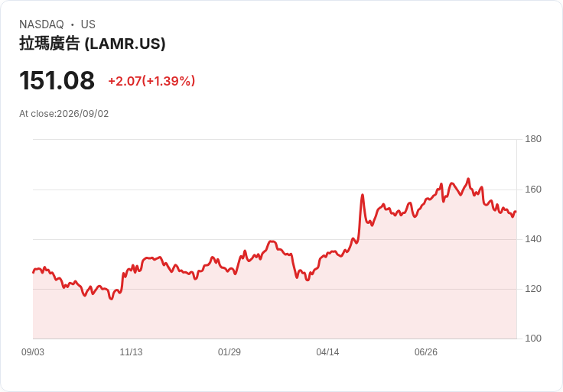Click the 120 y-axis price label

tap(533, 289)
